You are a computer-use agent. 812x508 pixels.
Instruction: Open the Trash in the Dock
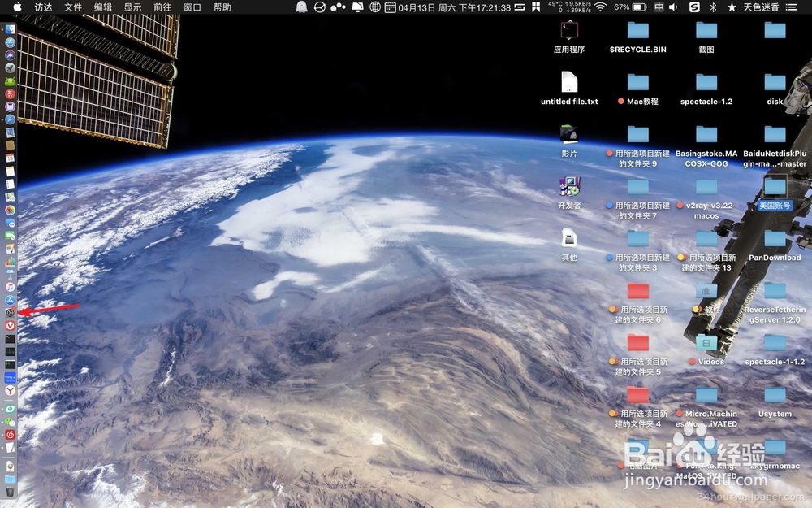click(10, 492)
